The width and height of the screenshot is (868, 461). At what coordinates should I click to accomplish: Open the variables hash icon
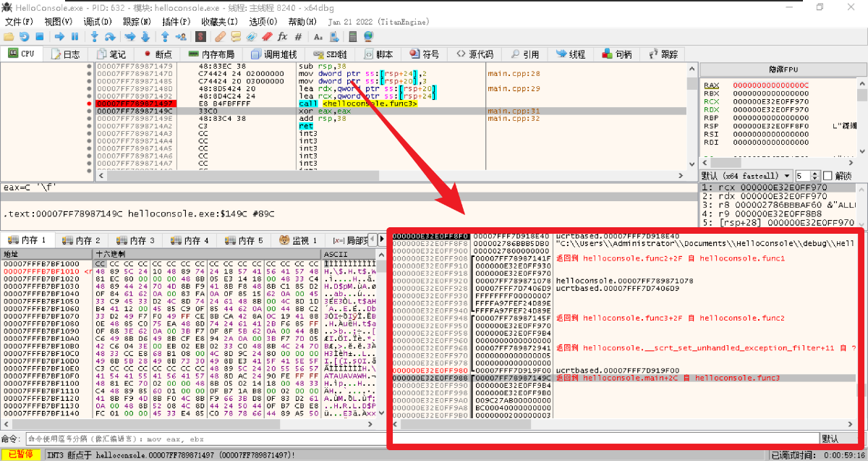(298, 36)
